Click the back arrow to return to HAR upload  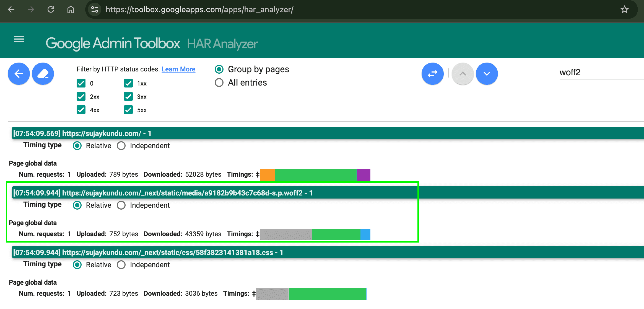[x=18, y=73]
